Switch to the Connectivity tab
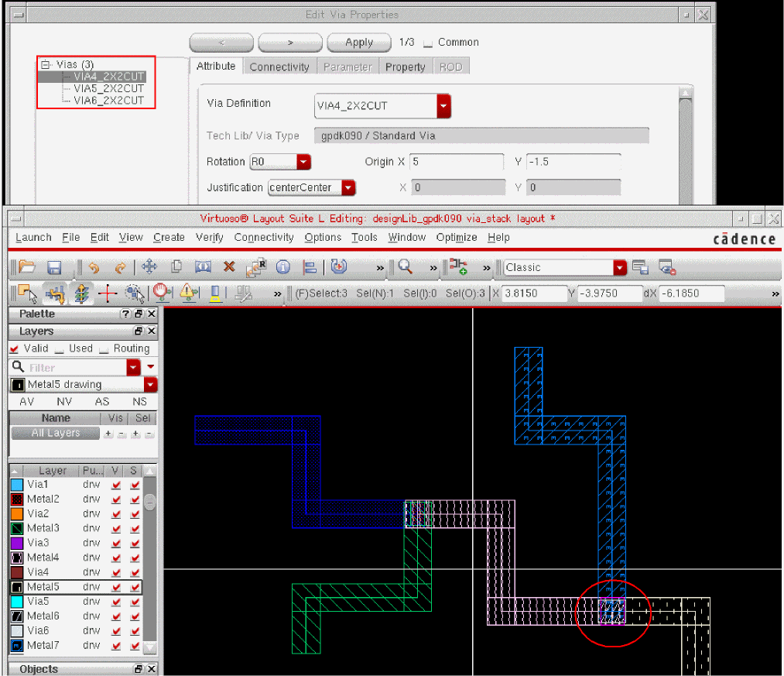The image size is (784, 676). coord(279,67)
